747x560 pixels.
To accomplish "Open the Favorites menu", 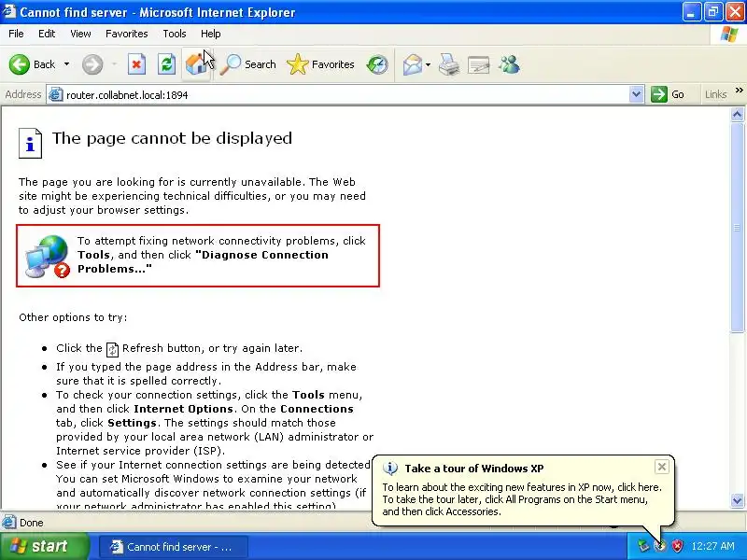I will [x=127, y=34].
